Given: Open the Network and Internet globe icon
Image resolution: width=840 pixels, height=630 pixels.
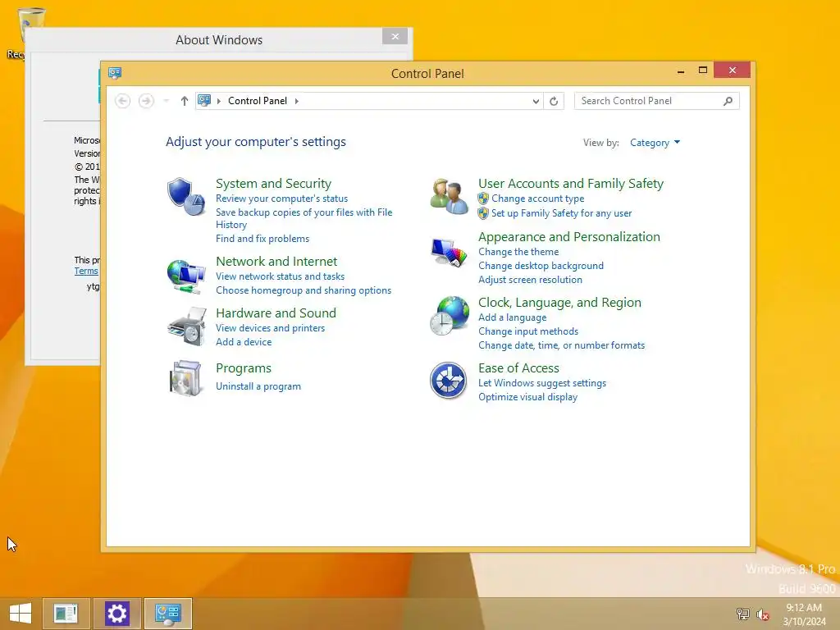Looking at the screenshot, I should [186, 276].
